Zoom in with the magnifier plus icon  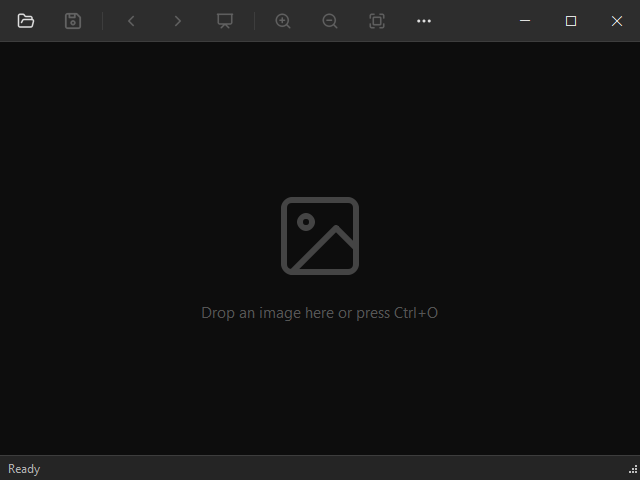[x=283, y=21]
